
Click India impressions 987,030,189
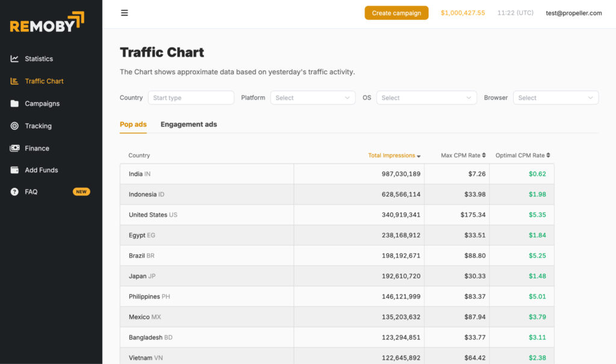[401, 174]
